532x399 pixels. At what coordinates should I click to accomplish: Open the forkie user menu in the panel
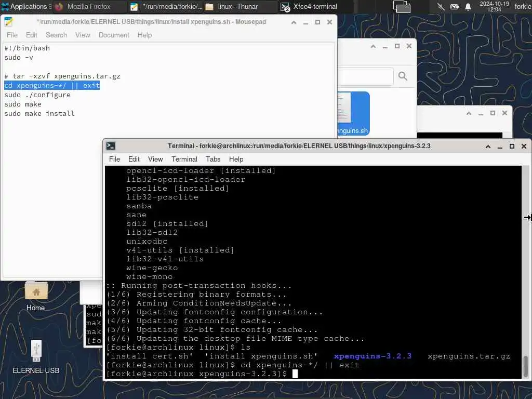[523, 6]
